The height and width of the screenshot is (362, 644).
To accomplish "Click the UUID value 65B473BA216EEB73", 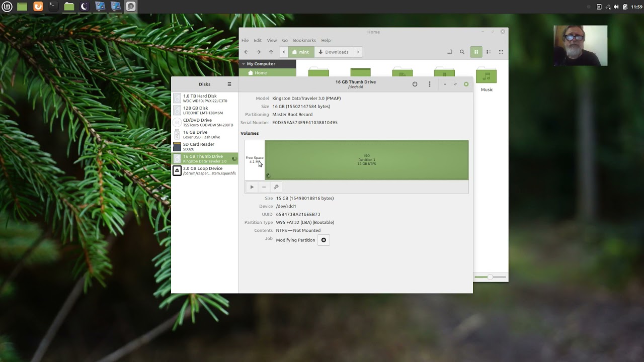I will point(298,214).
